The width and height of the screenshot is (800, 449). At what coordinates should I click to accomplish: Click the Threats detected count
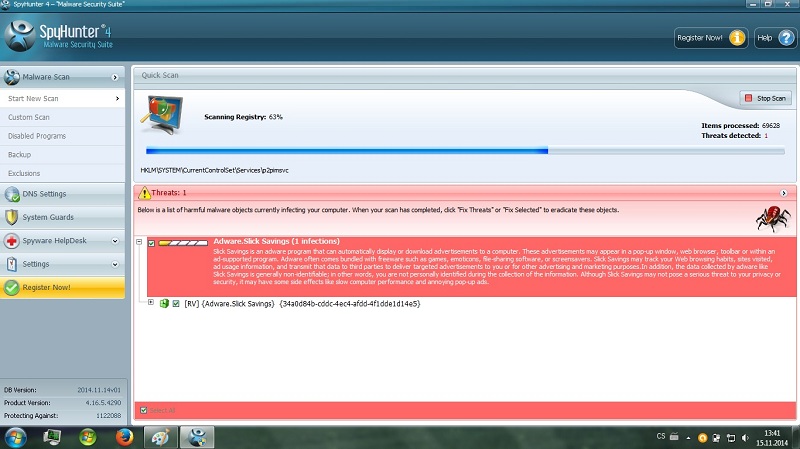766,136
